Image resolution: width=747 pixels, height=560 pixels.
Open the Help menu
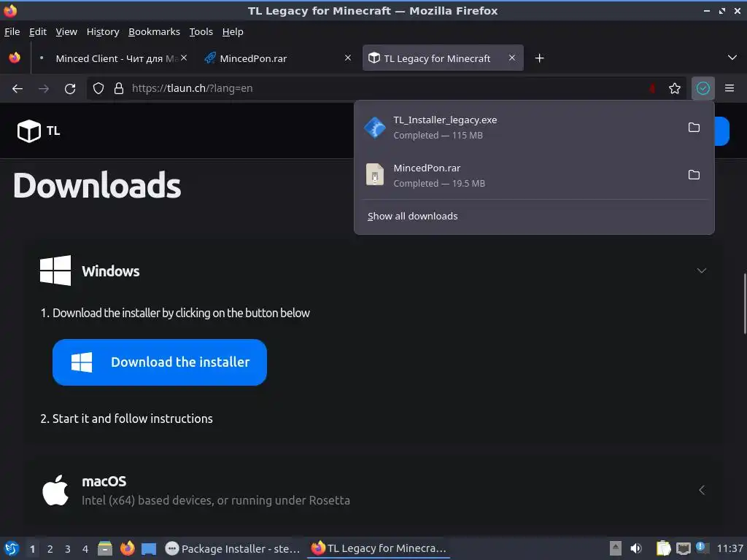coord(233,32)
